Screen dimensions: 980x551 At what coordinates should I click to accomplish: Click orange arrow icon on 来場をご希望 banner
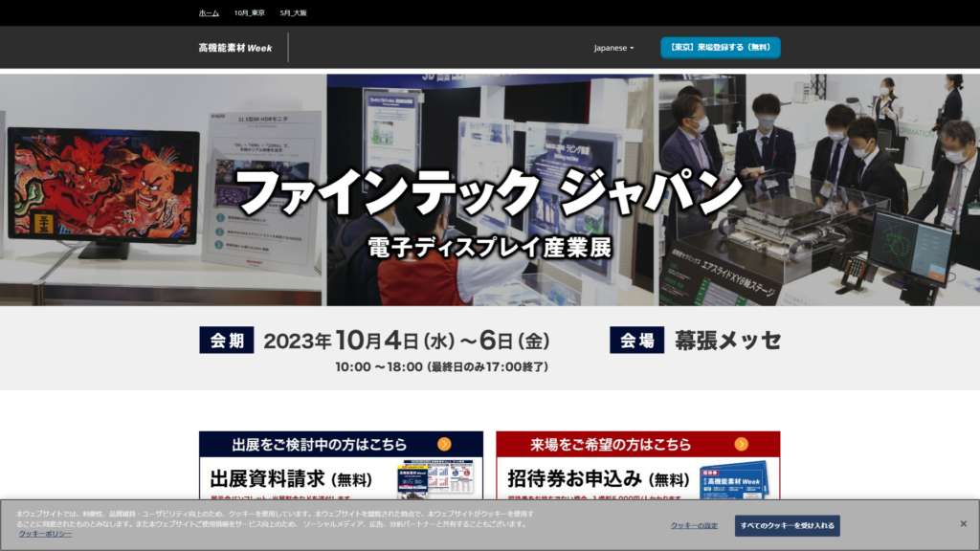pos(742,444)
